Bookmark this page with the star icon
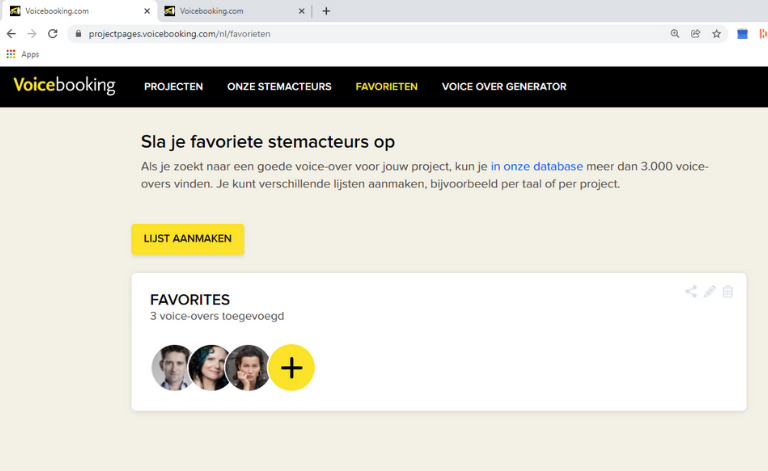This screenshot has width=768, height=471. point(717,34)
